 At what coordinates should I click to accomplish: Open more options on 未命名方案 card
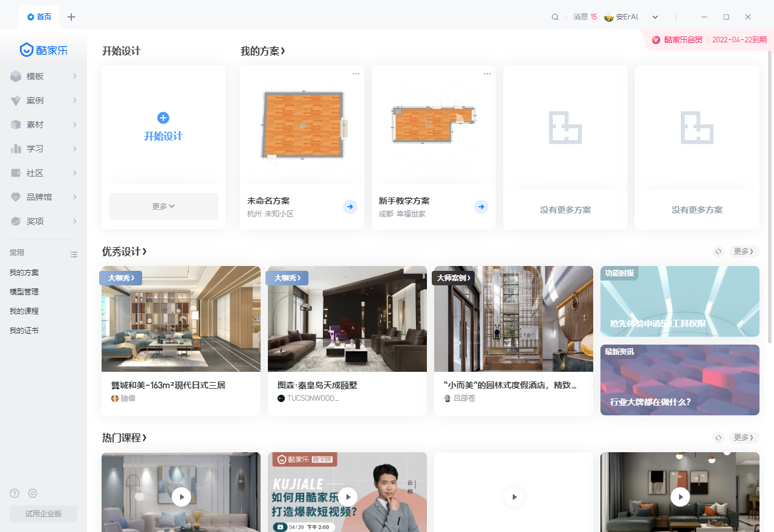point(356,74)
